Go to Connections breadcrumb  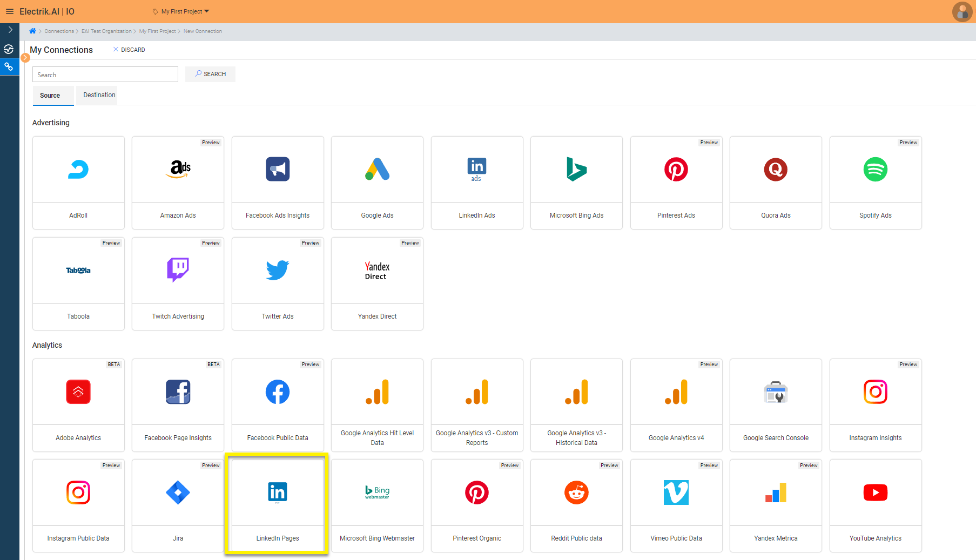(x=59, y=31)
